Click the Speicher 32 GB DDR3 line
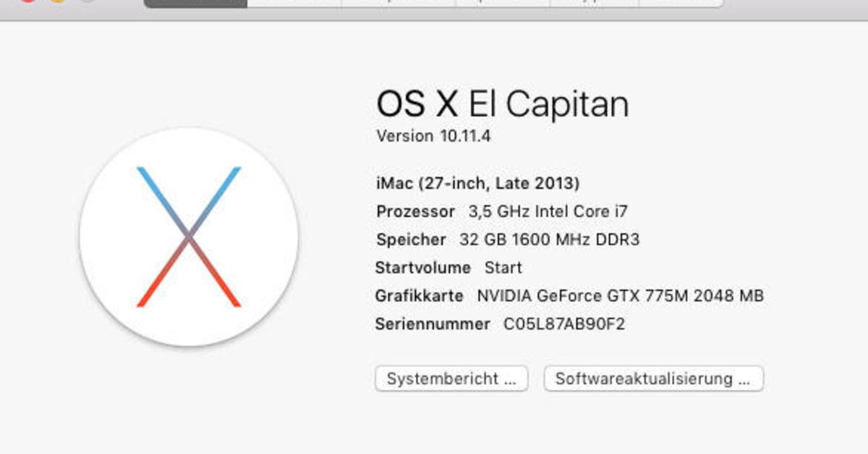The width and height of the screenshot is (868, 454). (x=508, y=240)
